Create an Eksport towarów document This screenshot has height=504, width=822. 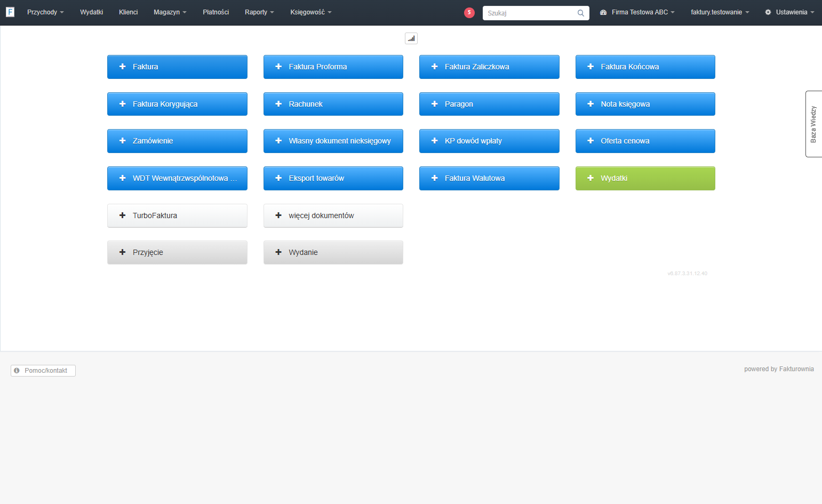333,178
